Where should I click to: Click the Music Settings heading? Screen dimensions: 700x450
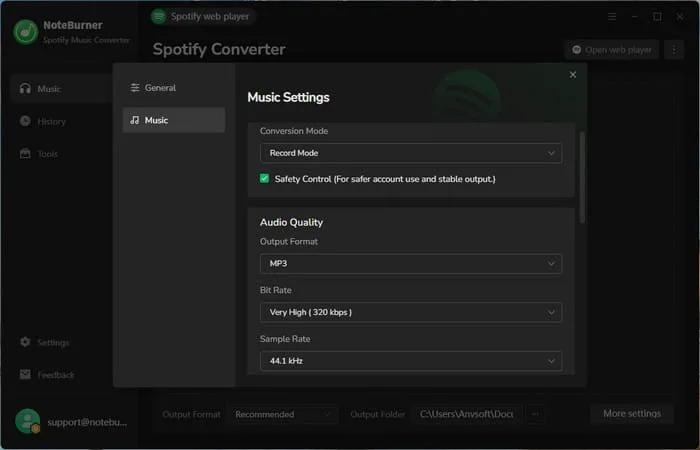click(288, 97)
